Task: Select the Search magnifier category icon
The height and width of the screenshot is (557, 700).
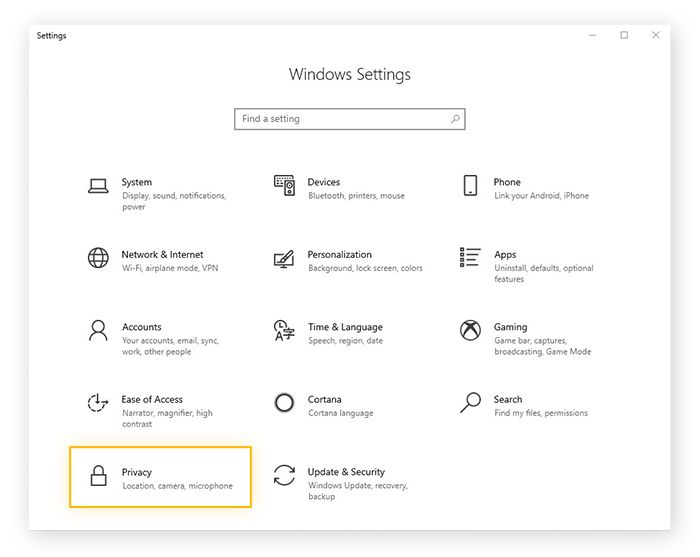Action: tap(471, 403)
